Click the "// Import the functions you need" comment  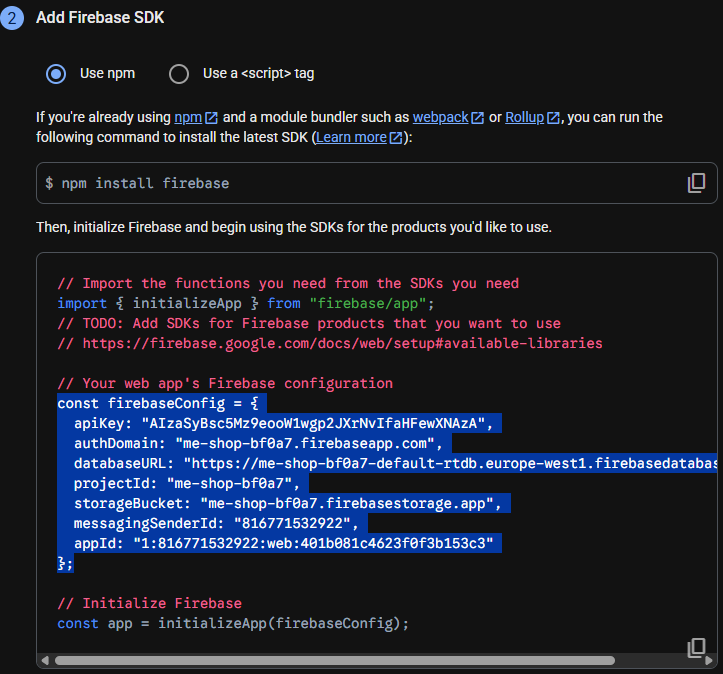tap(288, 284)
